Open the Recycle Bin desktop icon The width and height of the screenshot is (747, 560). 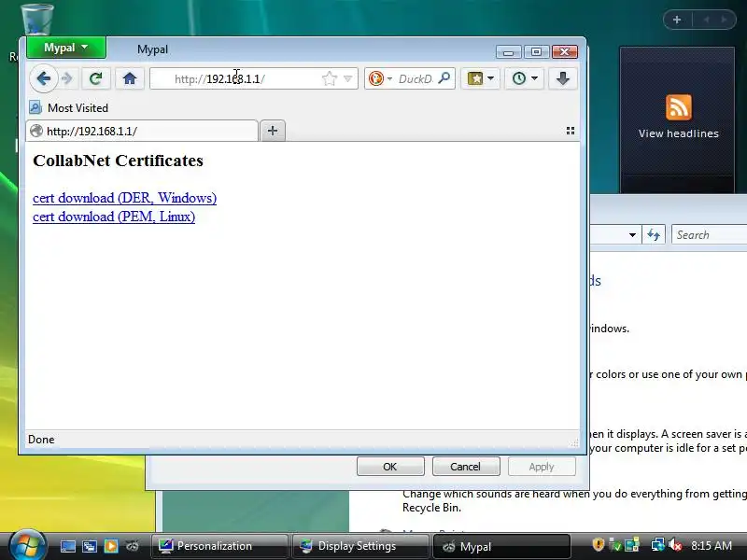[x=35, y=21]
